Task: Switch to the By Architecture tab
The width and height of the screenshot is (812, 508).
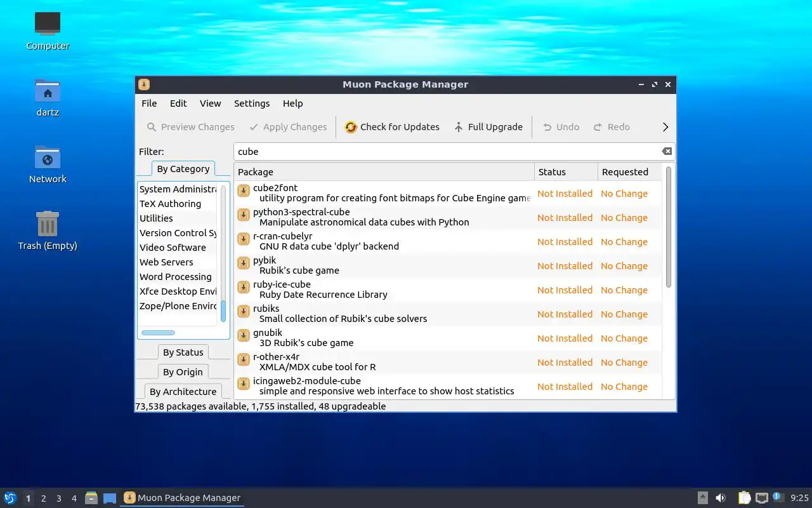Action: [183, 392]
